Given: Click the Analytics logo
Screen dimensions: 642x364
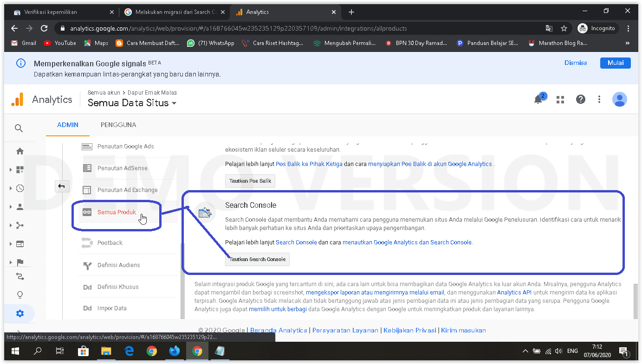Looking at the screenshot, I should pos(17,99).
